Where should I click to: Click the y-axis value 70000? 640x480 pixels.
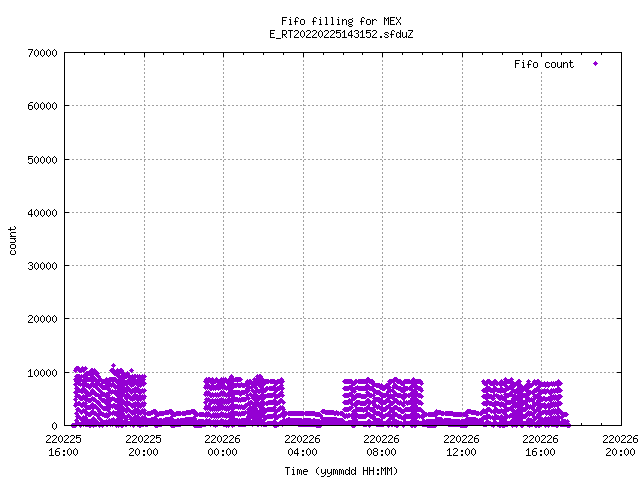pyautogui.click(x=42, y=53)
